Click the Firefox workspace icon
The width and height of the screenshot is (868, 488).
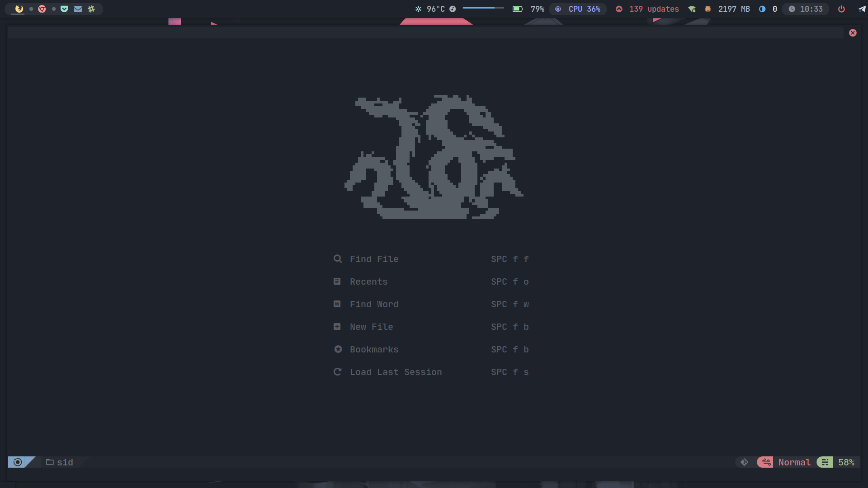19,9
